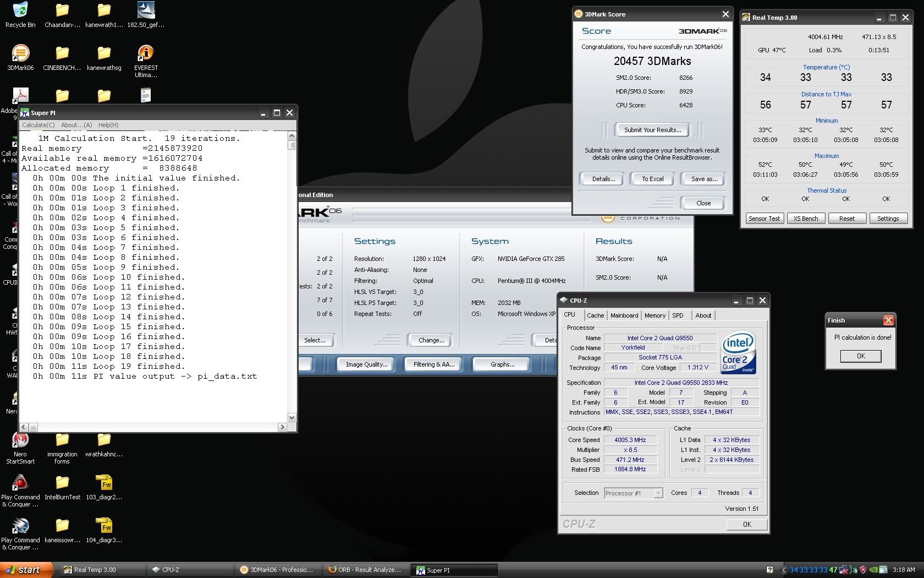Click Super PI vertical scrollbar up arrow
The height and width of the screenshot is (578, 924).
pos(291,135)
